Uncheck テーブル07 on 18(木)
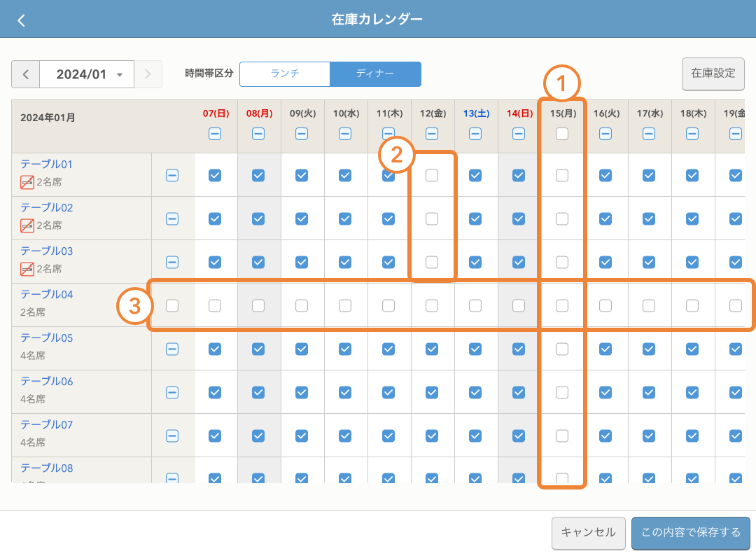Screen dimensions: 756x556 (692, 436)
